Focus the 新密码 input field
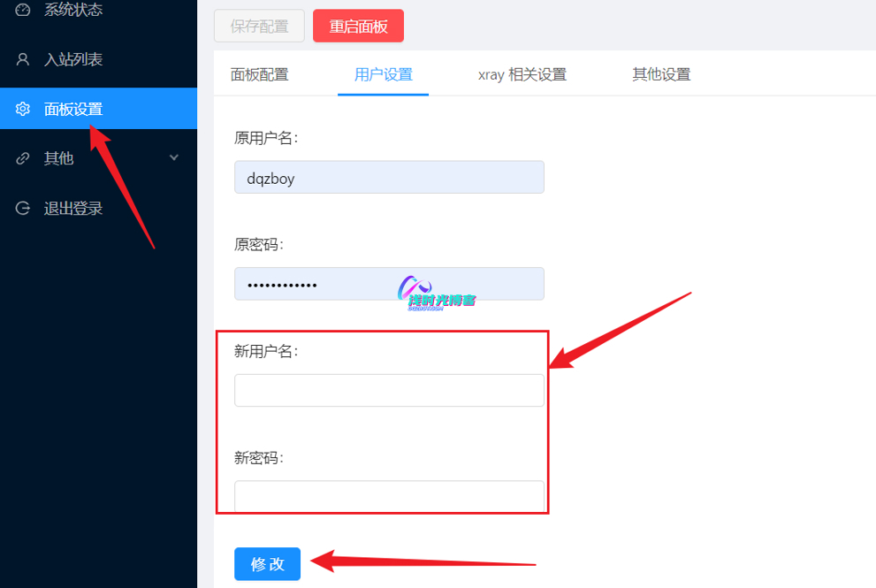The height and width of the screenshot is (588, 876). tap(389, 496)
